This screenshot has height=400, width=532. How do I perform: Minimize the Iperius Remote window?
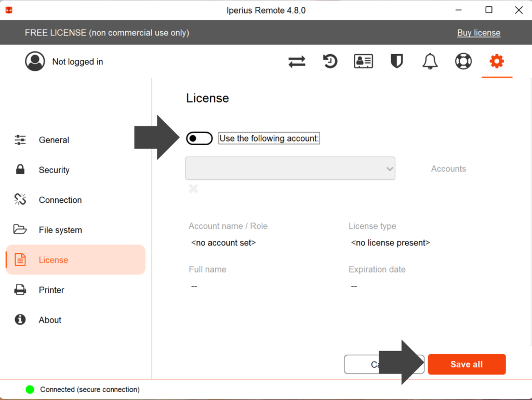click(458, 10)
